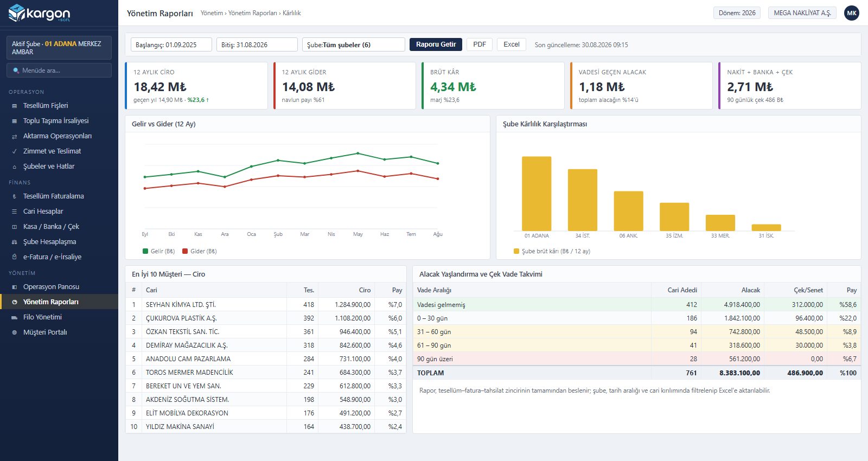
Task: Open Şubeler ve Hatlar from its icon
Action: (x=15, y=167)
